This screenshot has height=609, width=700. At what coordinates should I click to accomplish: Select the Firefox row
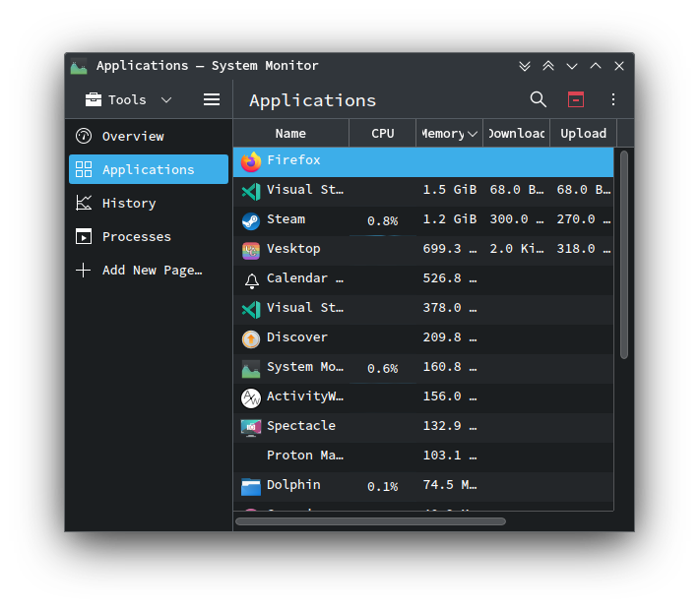click(x=423, y=162)
